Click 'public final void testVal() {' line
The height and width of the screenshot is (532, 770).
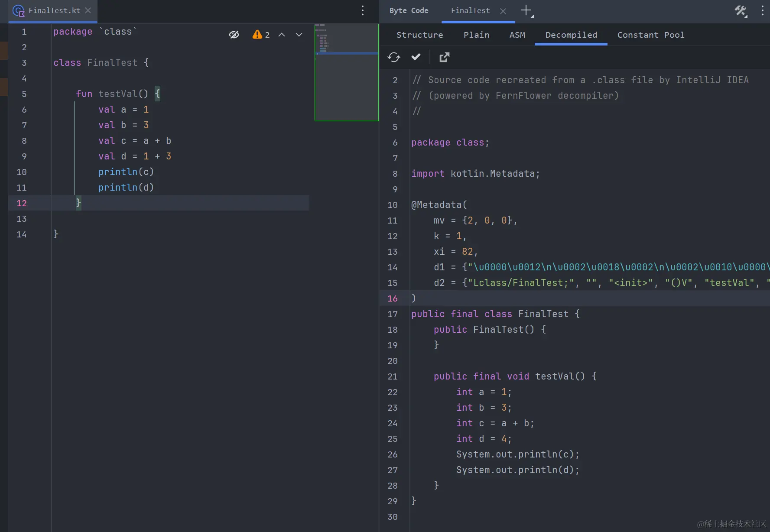(x=515, y=376)
